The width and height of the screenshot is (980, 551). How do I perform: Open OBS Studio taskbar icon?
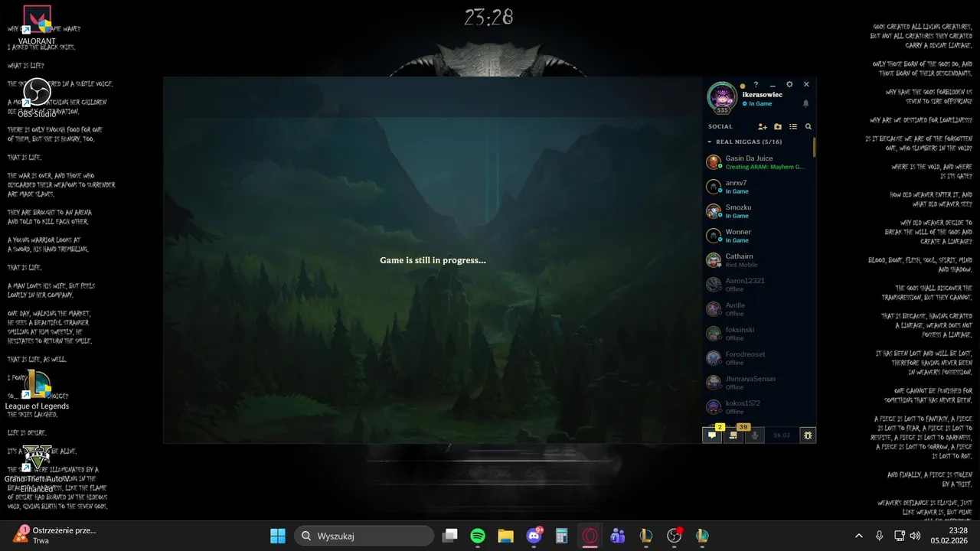coord(674,536)
